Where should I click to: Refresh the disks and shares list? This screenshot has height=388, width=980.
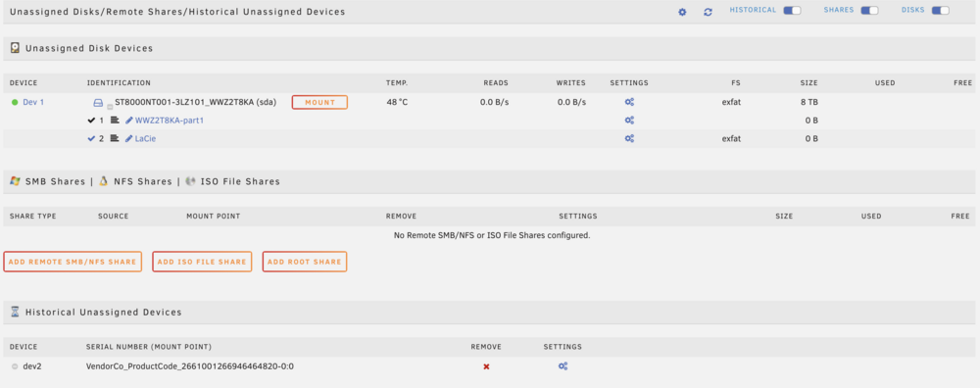click(x=709, y=13)
